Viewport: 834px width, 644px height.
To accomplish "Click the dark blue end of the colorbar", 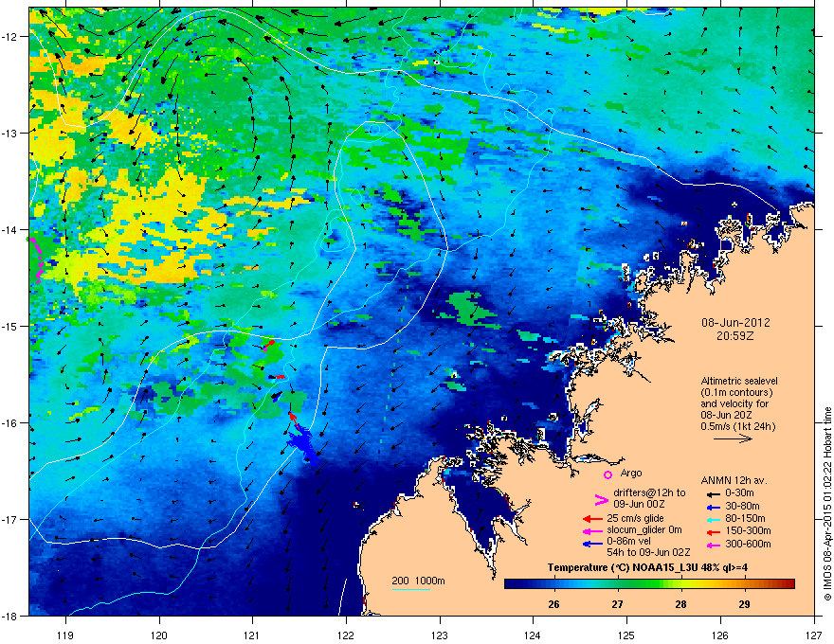I will (x=514, y=584).
